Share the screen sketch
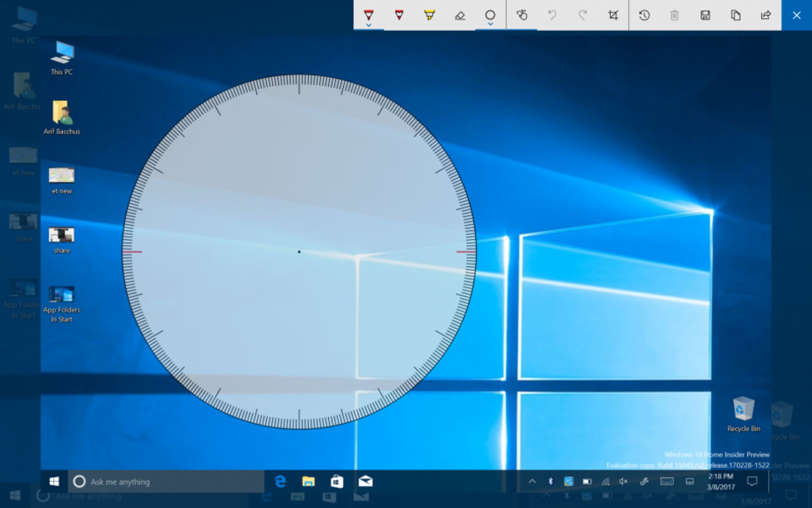The image size is (812, 508). [x=766, y=16]
